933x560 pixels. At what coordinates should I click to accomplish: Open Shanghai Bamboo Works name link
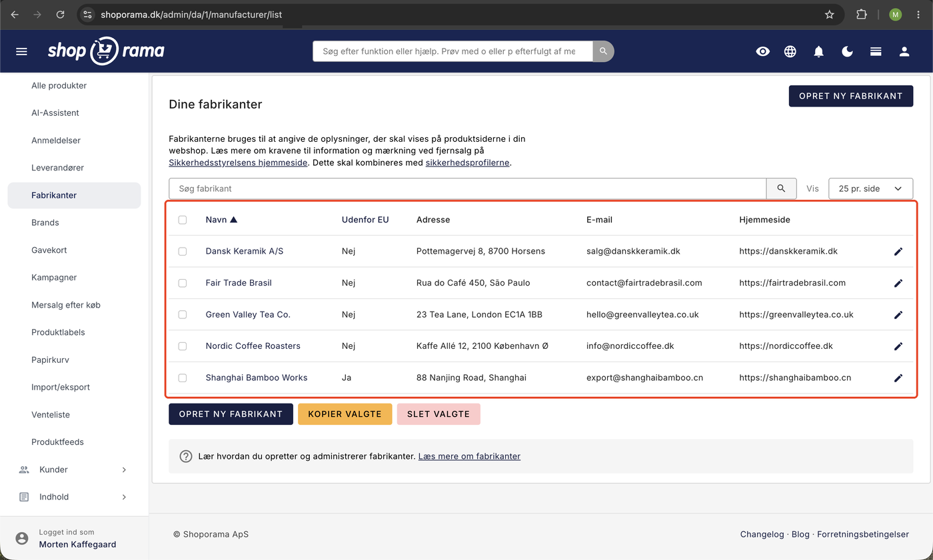(257, 378)
